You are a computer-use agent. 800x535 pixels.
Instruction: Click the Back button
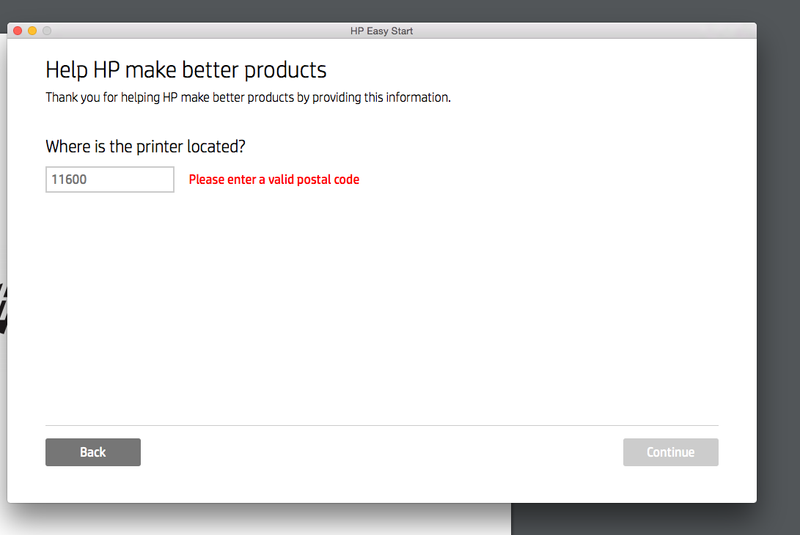(93, 452)
